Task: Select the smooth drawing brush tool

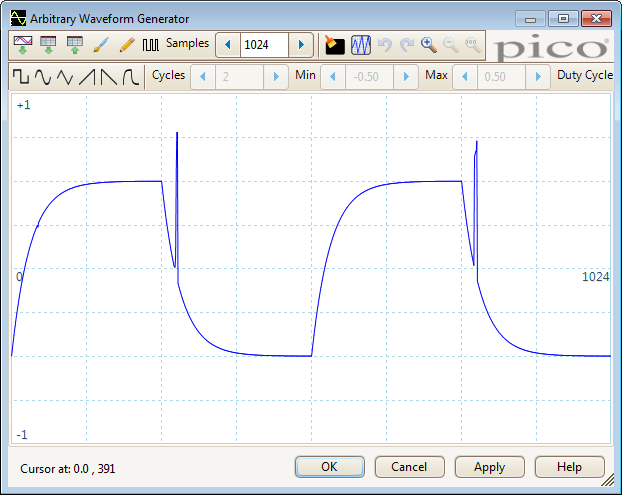Action: (101, 45)
